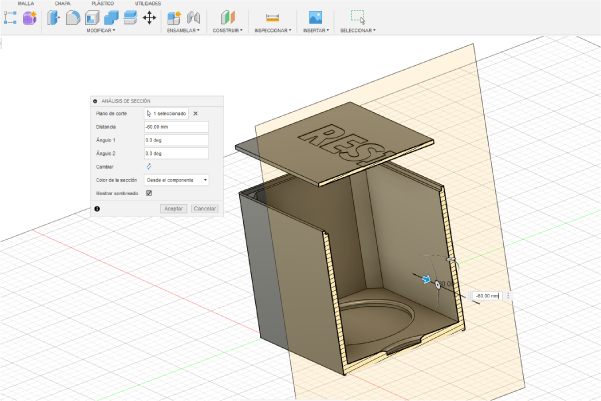Click the info icon in section dialog
The height and width of the screenshot is (401, 601).
pos(97,208)
